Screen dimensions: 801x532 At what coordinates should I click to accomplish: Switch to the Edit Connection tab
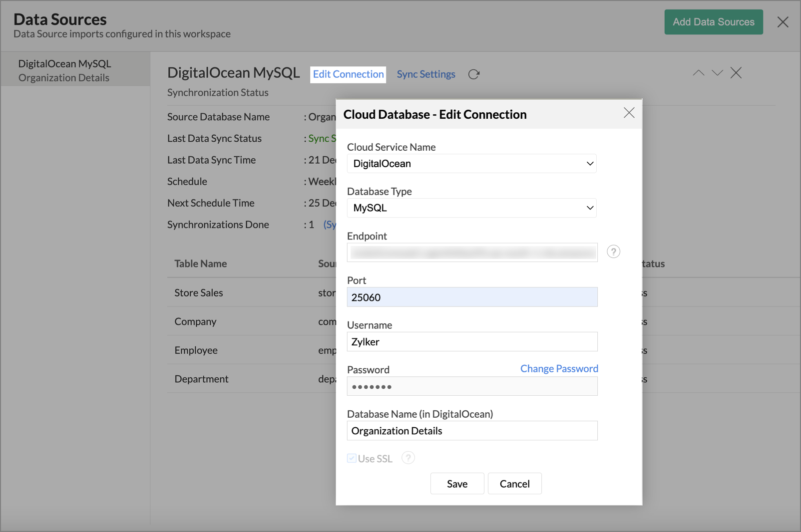[348, 74]
